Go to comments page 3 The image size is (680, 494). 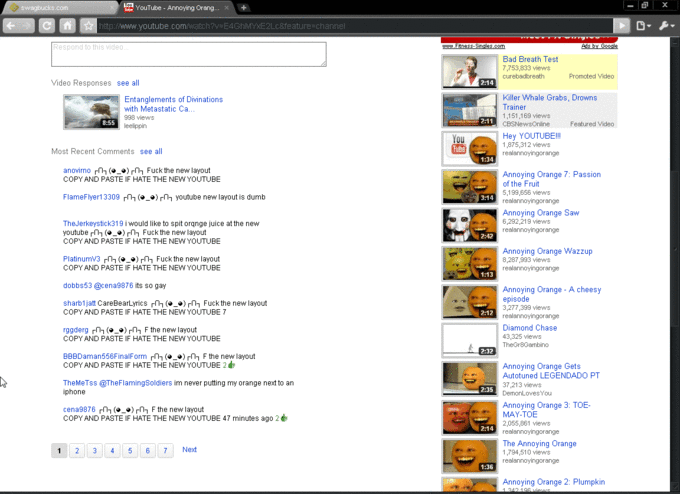pos(95,451)
